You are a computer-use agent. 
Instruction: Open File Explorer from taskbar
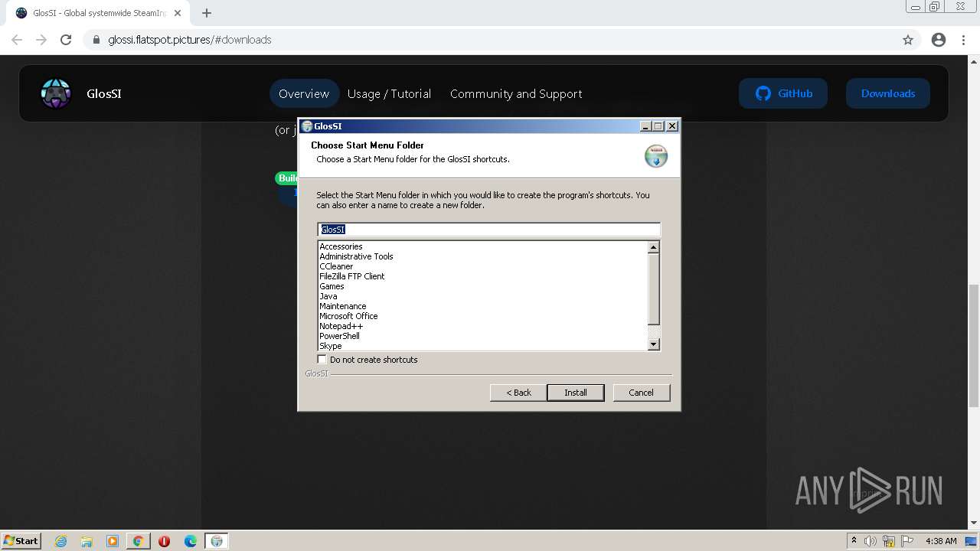click(x=87, y=541)
